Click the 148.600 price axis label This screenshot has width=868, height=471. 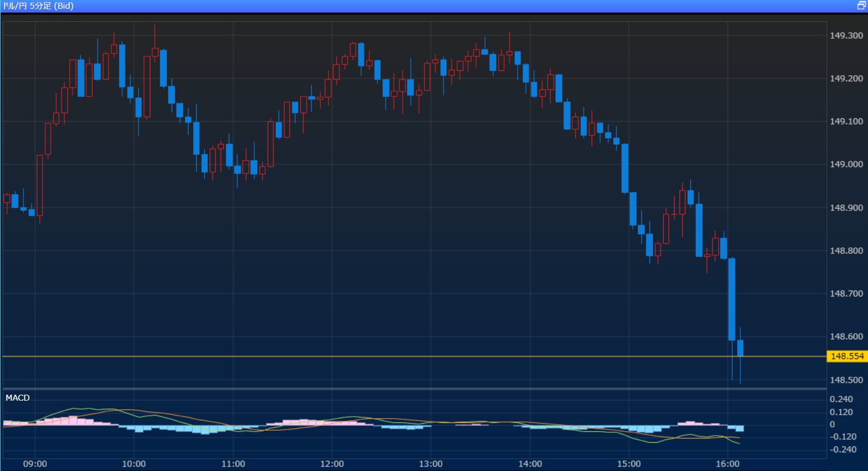[x=846, y=337]
